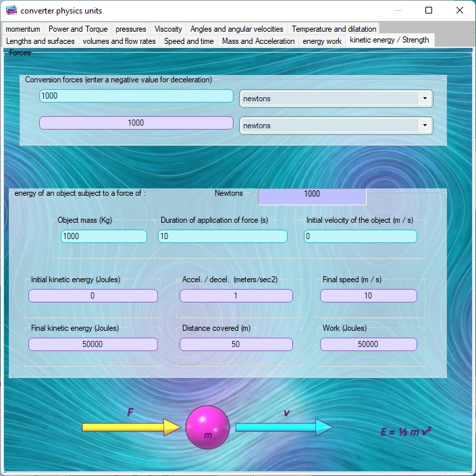The image size is (476, 476).
Task: Click the 'Conversion forces' group label
Action: (x=118, y=80)
